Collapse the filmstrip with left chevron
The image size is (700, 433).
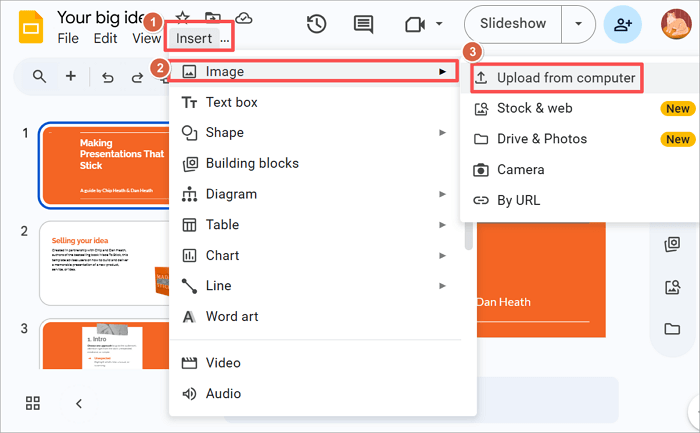[x=79, y=404]
